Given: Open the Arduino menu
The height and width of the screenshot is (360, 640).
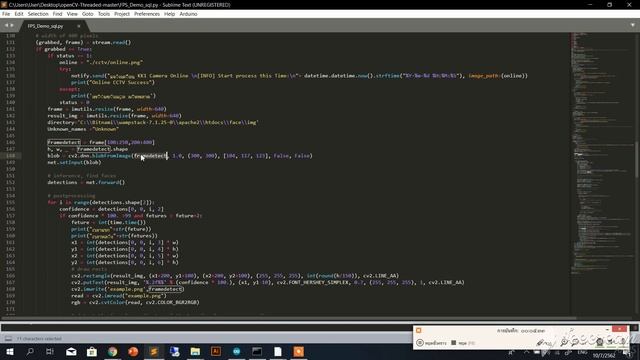Looking at the screenshot, I should click(x=188, y=14).
